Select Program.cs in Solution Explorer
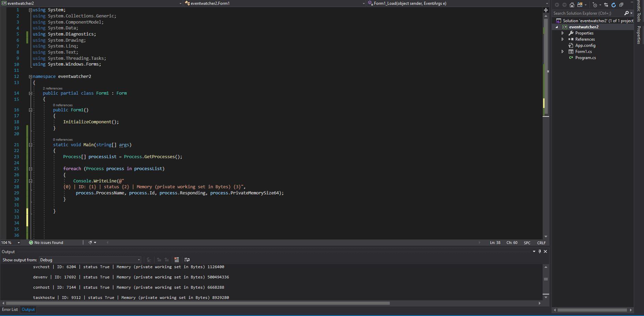Image resolution: width=644 pixels, height=316 pixels. coord(585,58)
